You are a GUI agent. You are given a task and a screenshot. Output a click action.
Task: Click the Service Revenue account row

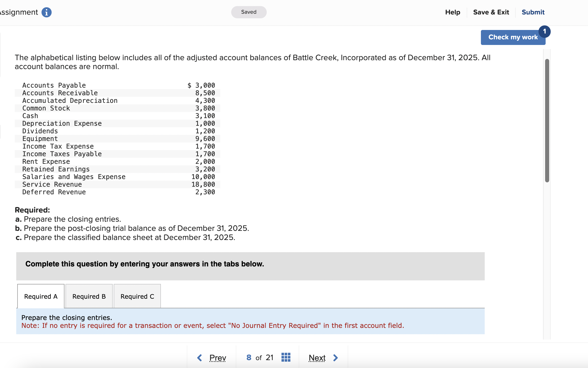(x=52, y=184)
